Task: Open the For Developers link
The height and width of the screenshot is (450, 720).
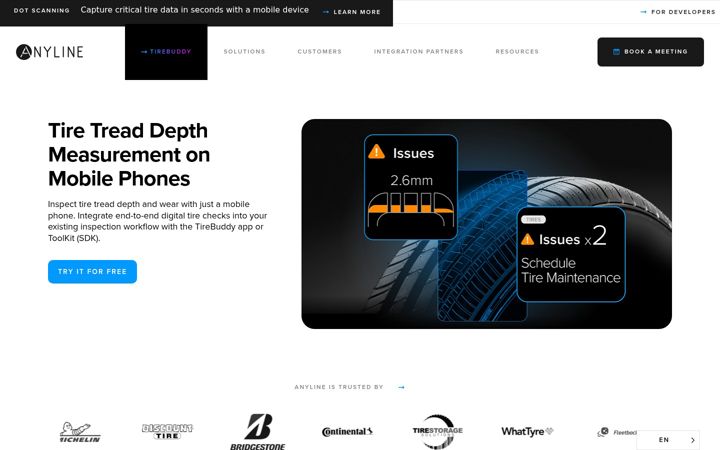Action: tap(678, 12)
